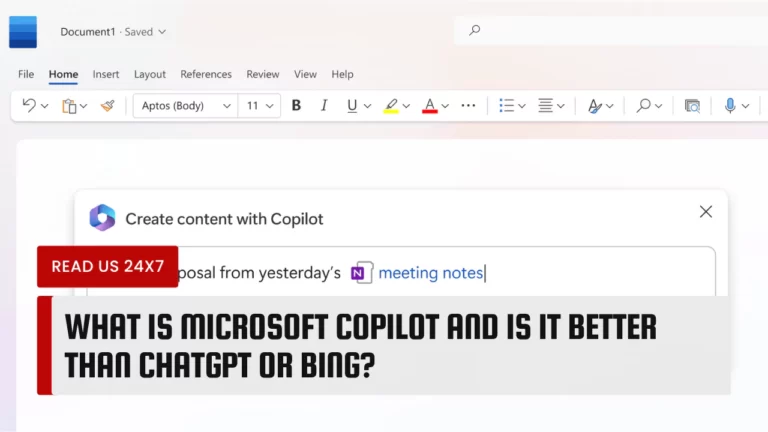Click the Editor review icon
The height and width of the screenshot is (432, 768).
pos(692,106)
